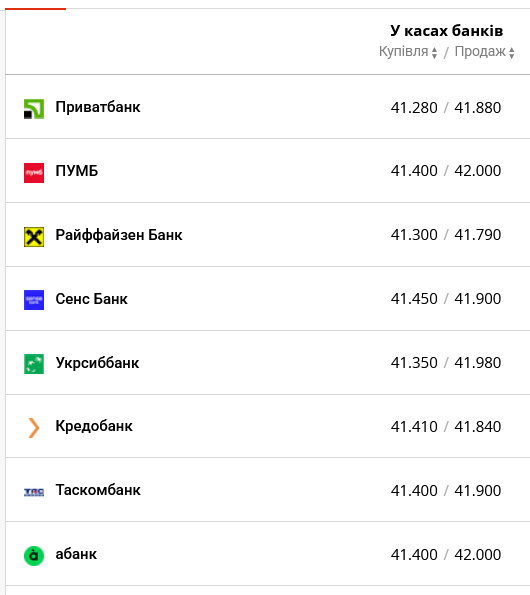
Task: Open the Кредобанк name link
Action: coord(94,426)
